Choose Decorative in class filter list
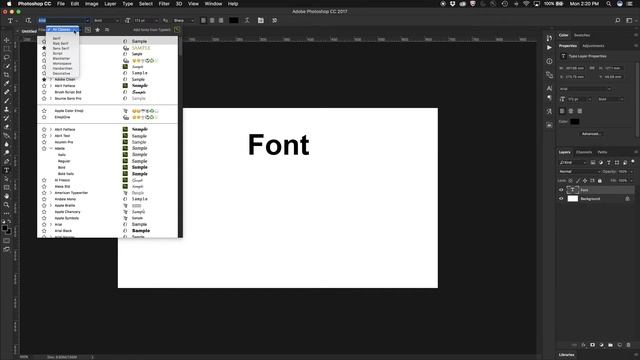 point(61,73)
